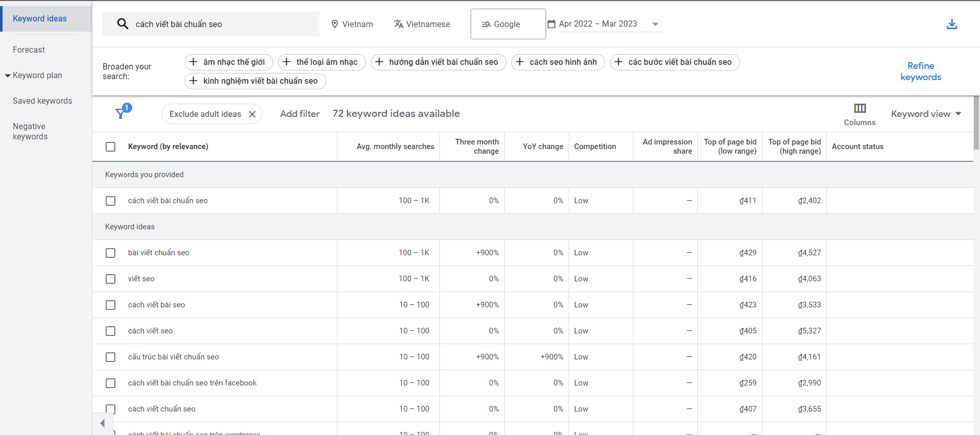The image size is (980, 435).
Task: Open the Keyword ideas sidebar tab
Action: (46, 18)
